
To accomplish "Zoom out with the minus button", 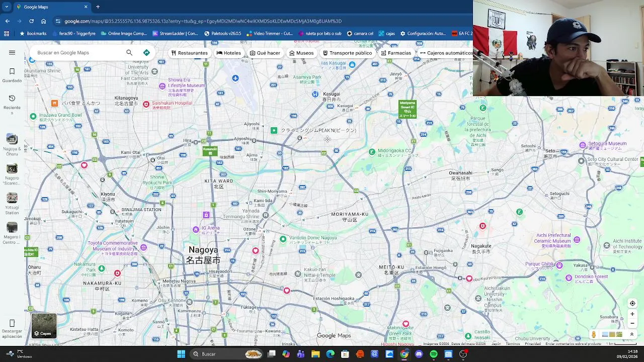I will point(632,323).
